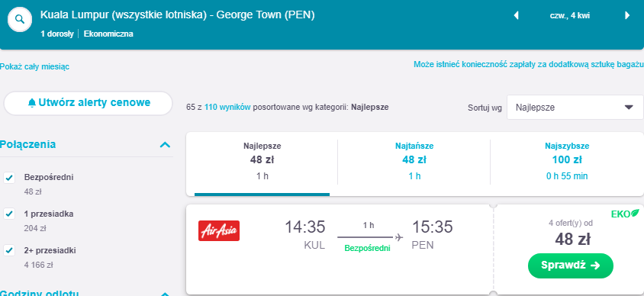
Task: Go to next day arrow
Action: point(627,15)
